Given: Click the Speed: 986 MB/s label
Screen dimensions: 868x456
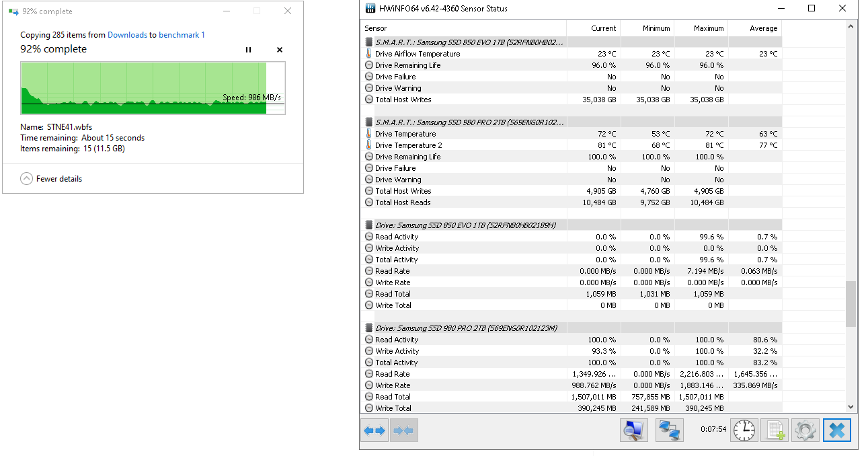Looking at the screenshot, I should (252, 98).
